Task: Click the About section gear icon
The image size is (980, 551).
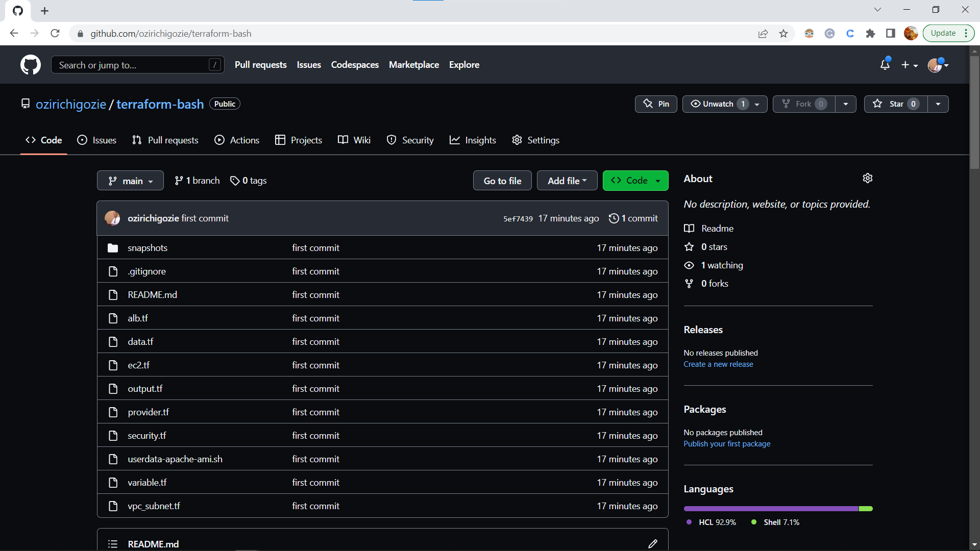Action: (868, 178)
